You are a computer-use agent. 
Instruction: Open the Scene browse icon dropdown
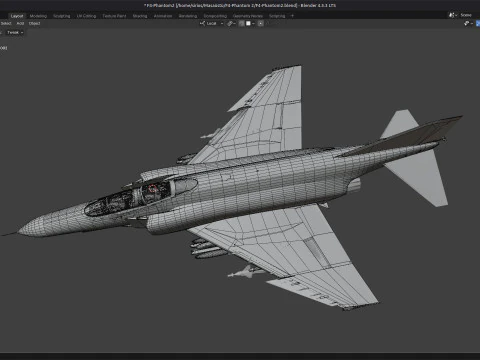click(x=453, y=15)
